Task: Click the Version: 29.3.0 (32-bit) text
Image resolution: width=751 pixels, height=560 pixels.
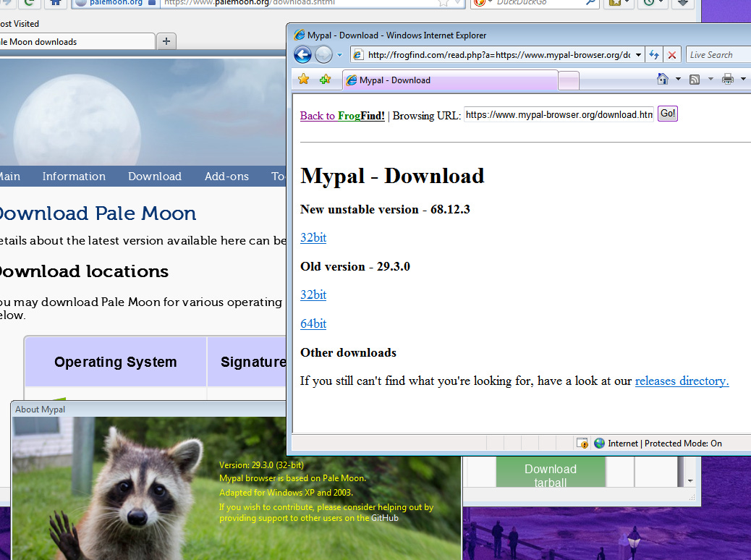Action: click(x=261, y=464)
